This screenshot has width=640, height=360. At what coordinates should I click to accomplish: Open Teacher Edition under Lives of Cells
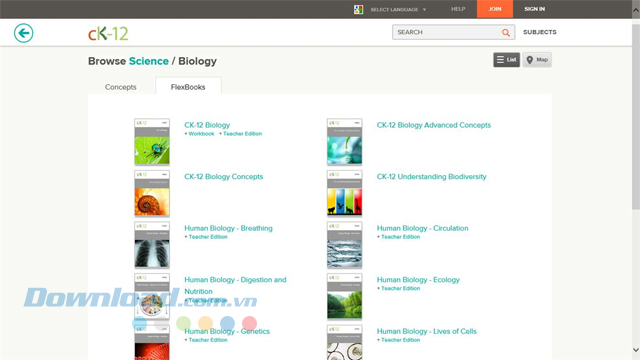tap(400, 340)
